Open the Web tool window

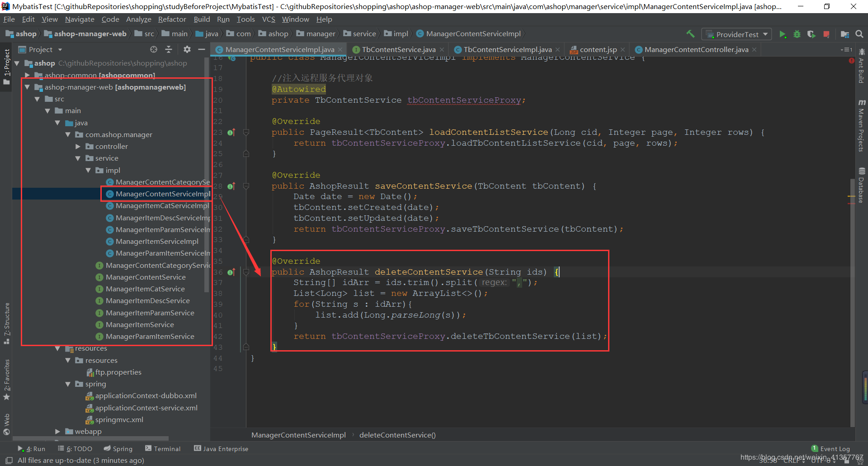[x=7, y=424]
